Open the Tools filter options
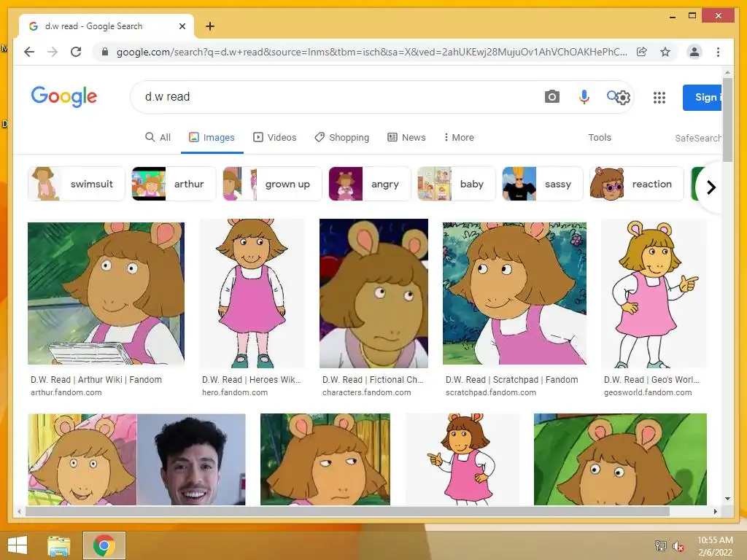The width and height of the screenshot is (747, 560). click(600, 138)
